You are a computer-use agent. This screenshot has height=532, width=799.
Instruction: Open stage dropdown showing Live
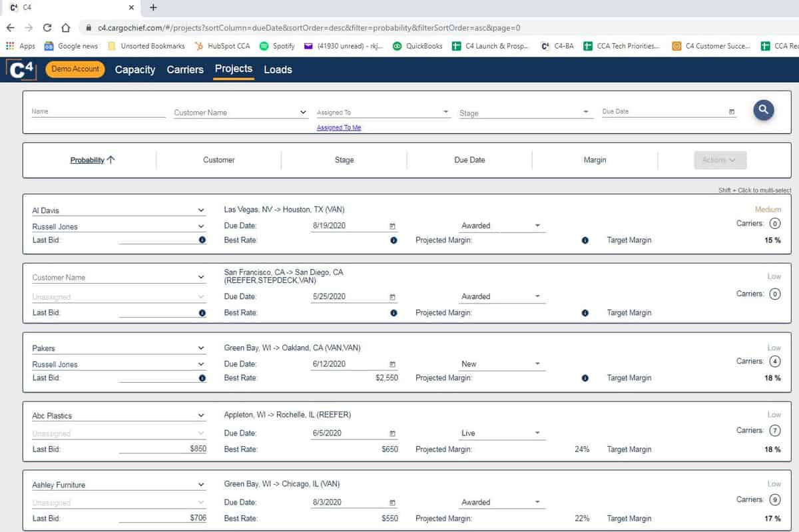(x=537, y=433)
